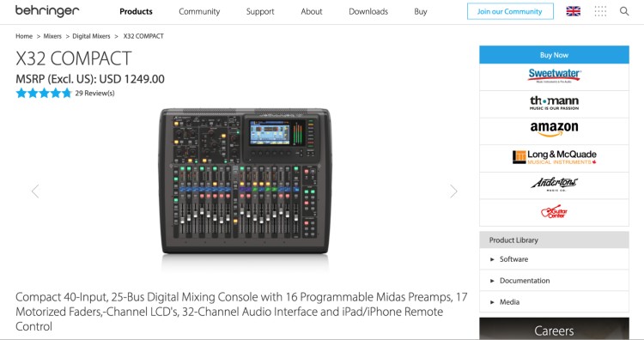Go to previous image with left arrow
644x340 pixels.
coord(35,191)
